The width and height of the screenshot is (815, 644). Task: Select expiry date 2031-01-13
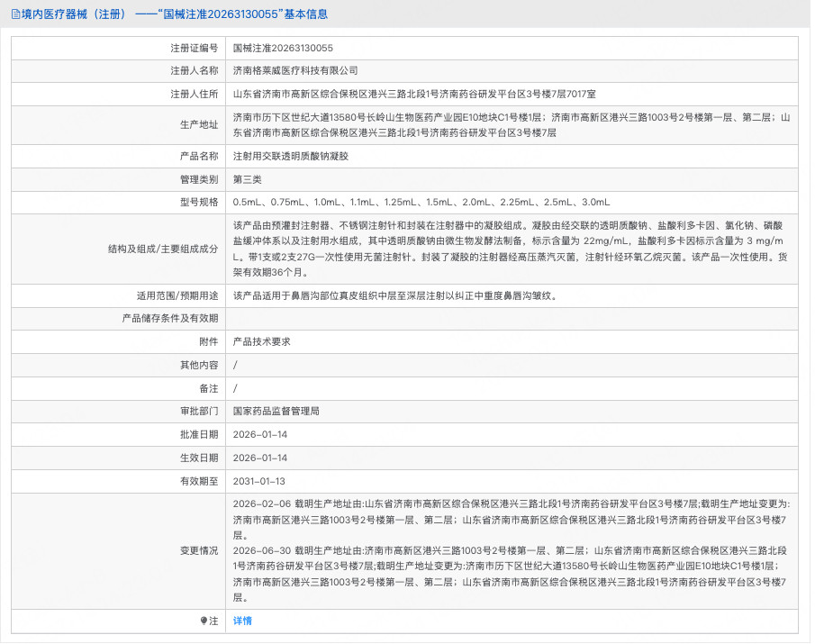[x=258, y=481]
